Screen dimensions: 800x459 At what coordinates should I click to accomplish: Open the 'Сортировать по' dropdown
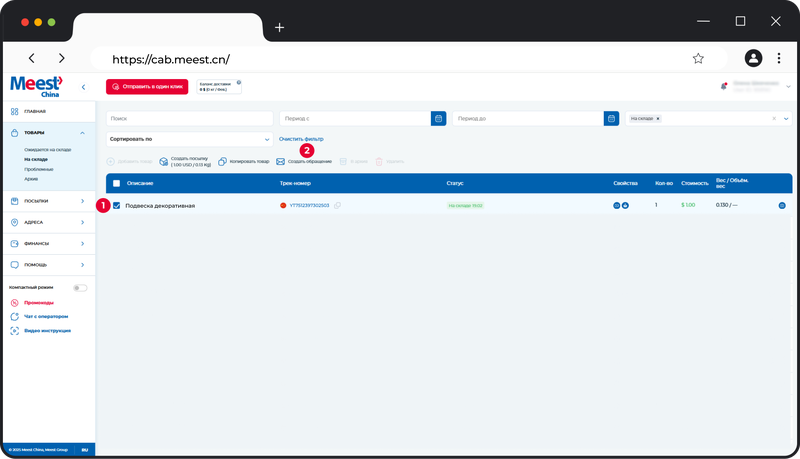pos(189,139)
